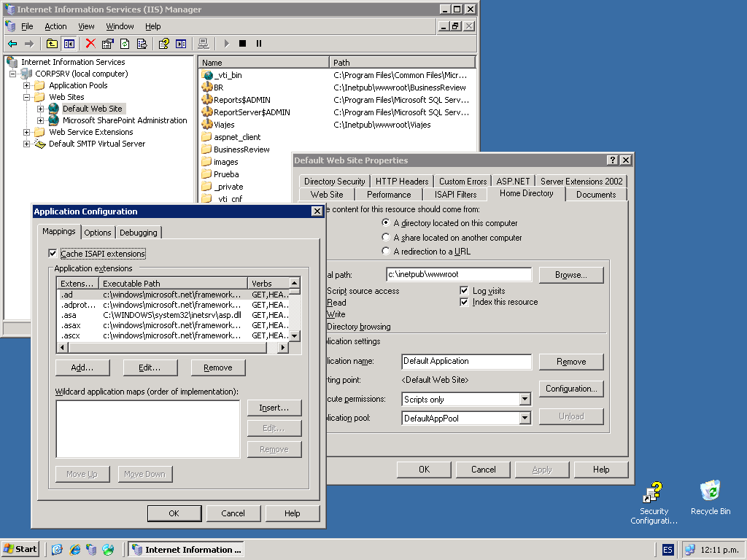747x560 pixels.
Task: Click the extensions list scroll-down arrow
Action: 295,335
